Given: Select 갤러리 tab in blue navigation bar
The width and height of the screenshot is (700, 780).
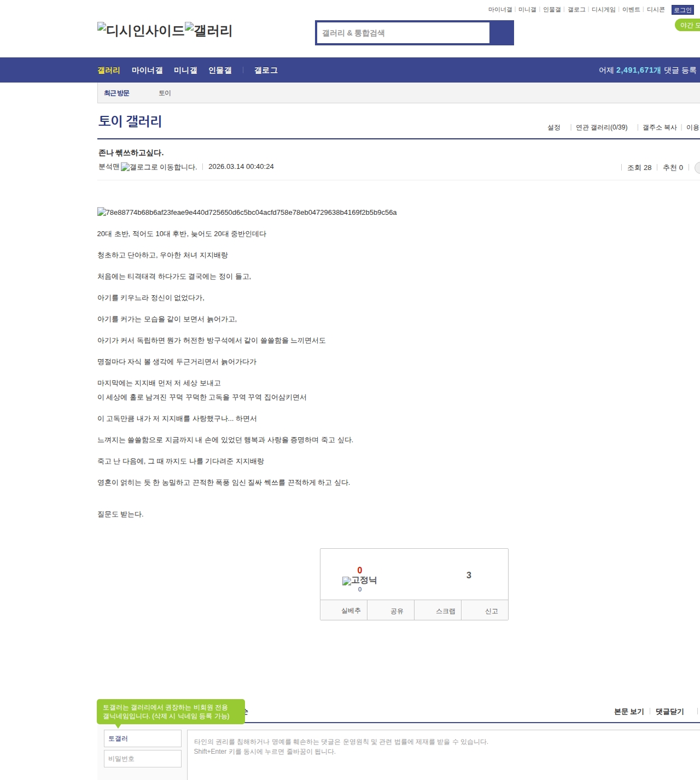Looking at the screenshot, I should [109, 70].
